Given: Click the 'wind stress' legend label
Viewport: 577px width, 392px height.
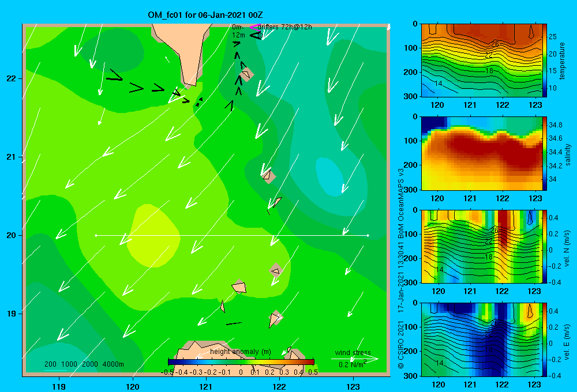Looking at the screenshot, I should [353, 352].
